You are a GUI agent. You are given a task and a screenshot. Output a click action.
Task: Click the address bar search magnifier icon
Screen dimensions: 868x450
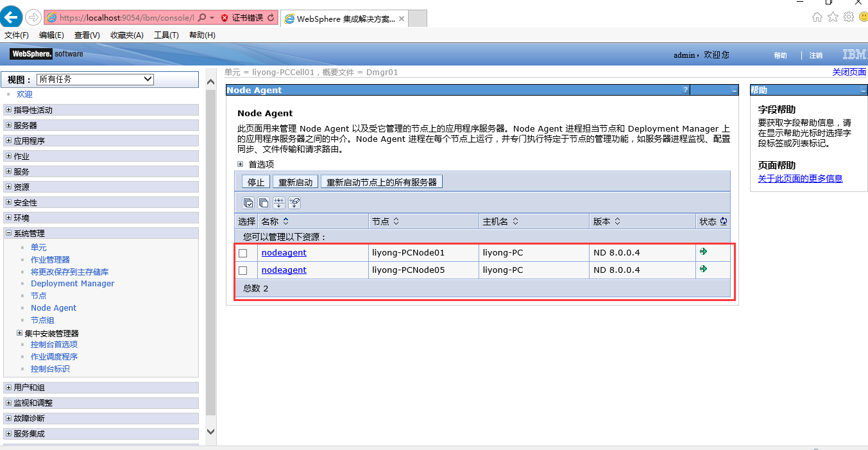pos(201,18)
